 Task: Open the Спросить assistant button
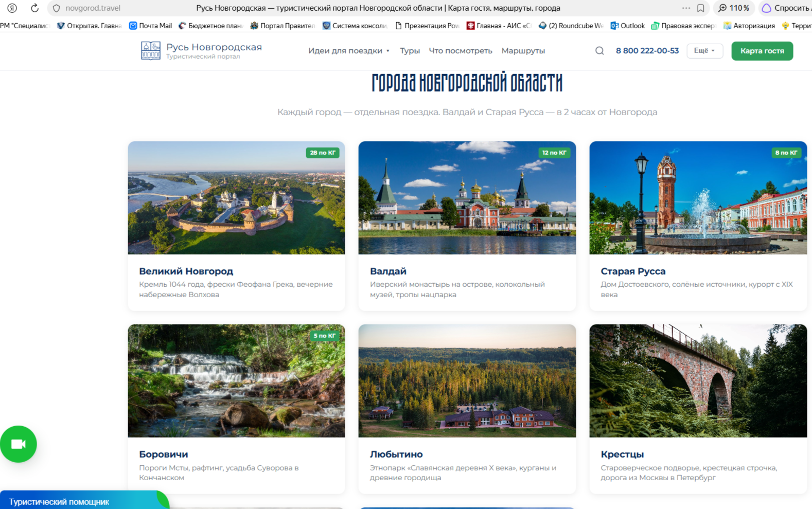point(786,8)
